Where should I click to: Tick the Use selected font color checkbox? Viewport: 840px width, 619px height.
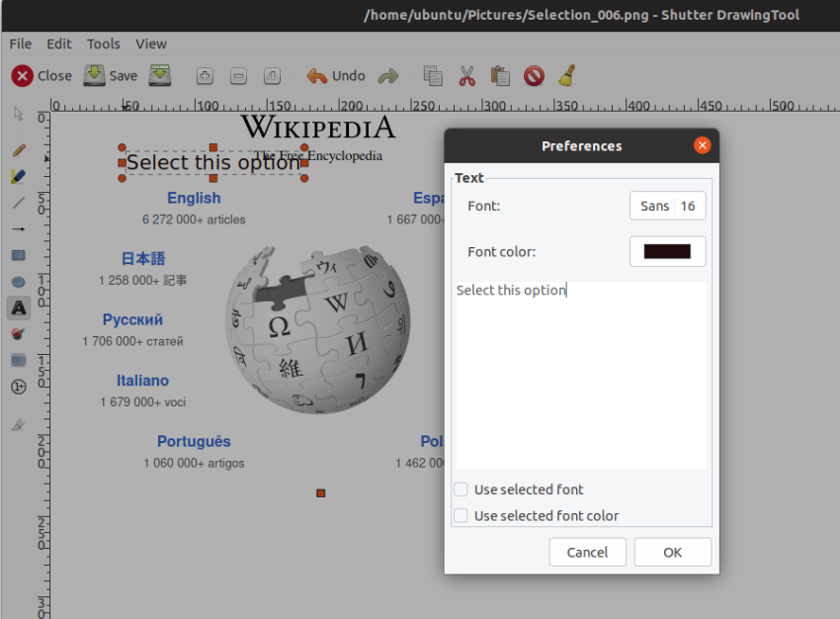pos(461,515)
